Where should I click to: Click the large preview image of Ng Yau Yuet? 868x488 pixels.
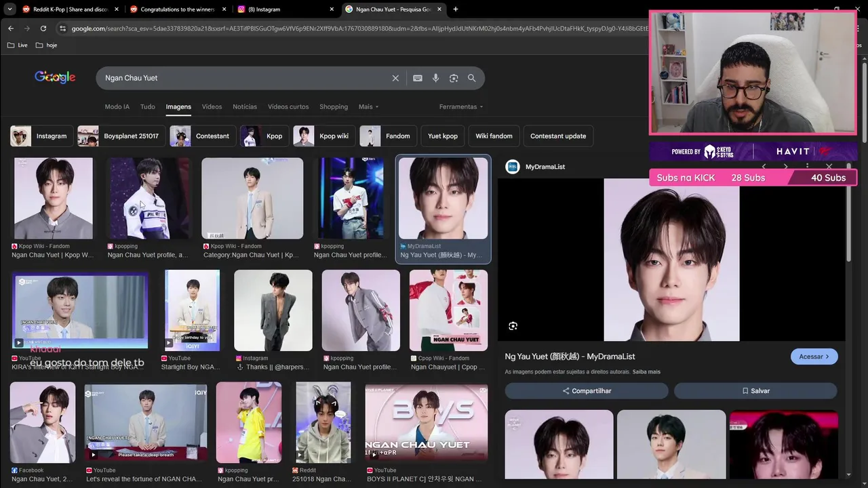pos(671,260)
